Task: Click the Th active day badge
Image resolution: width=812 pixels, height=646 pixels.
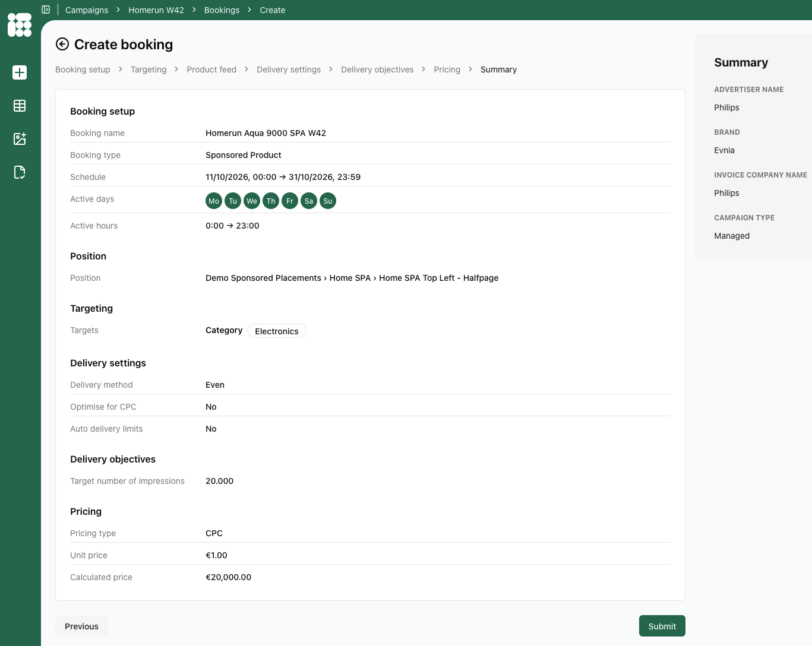Action: 271,201
